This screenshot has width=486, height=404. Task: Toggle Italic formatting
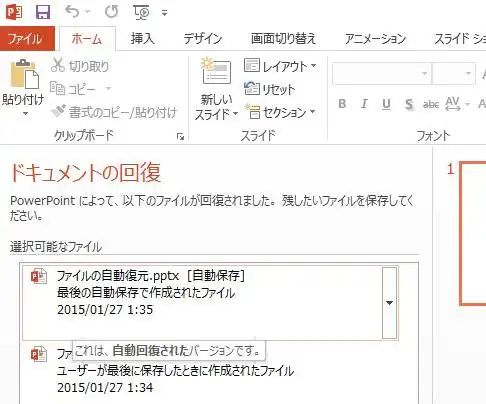[364, 104]
